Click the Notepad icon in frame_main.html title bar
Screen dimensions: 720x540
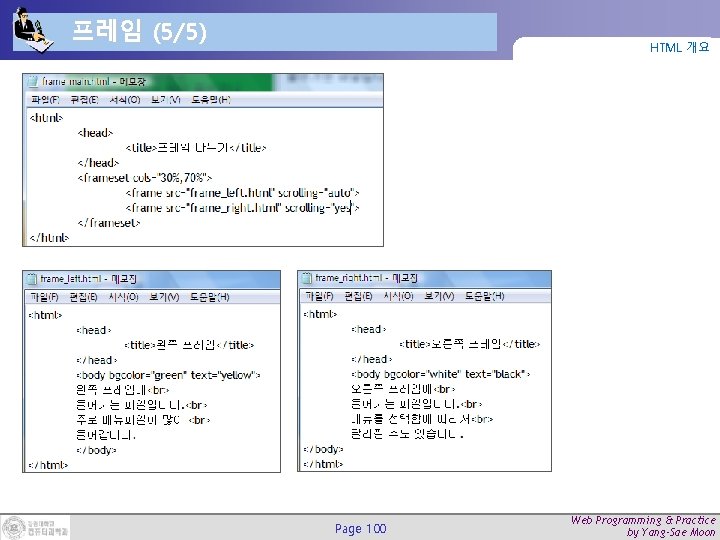tap(32, 82)
